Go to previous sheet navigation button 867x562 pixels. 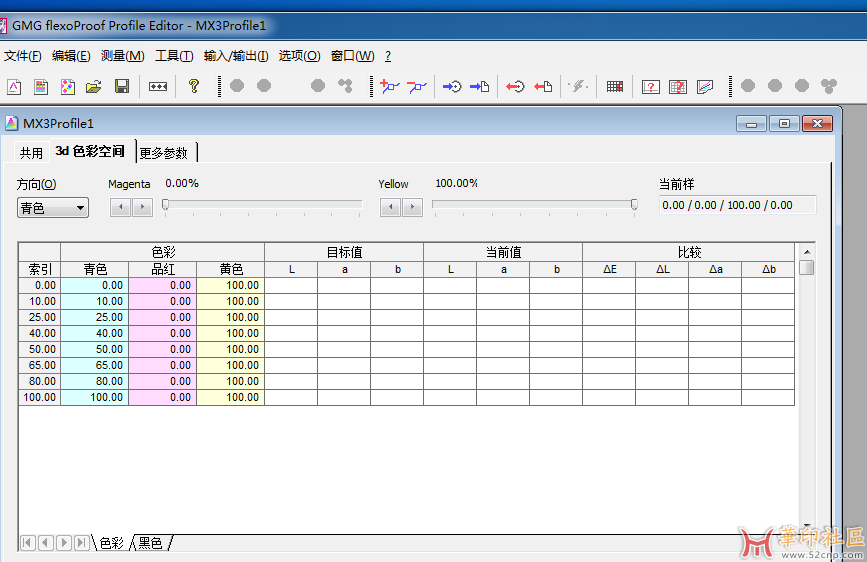click(x=46, y=543)
